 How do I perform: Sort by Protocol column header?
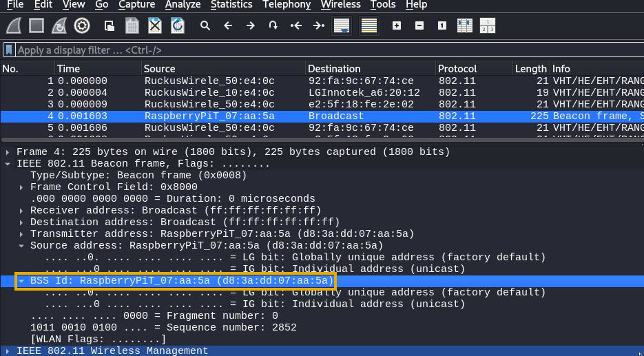tap(475, 69)
